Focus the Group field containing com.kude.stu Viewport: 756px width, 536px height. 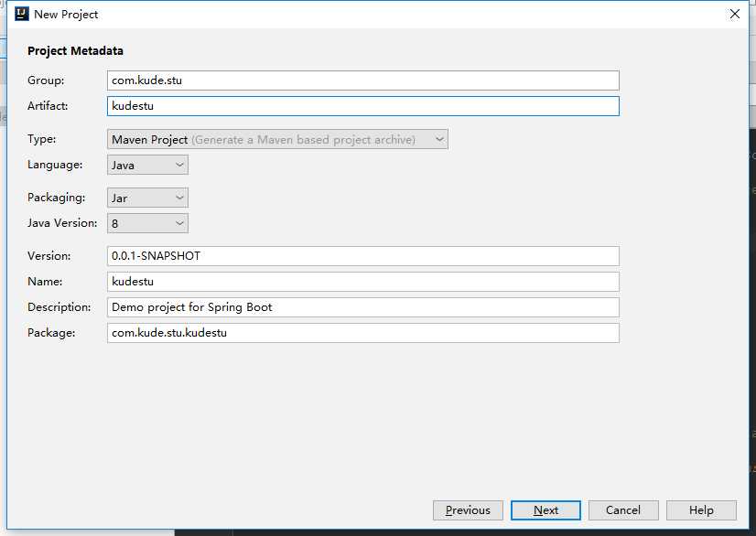coord(362,80)
